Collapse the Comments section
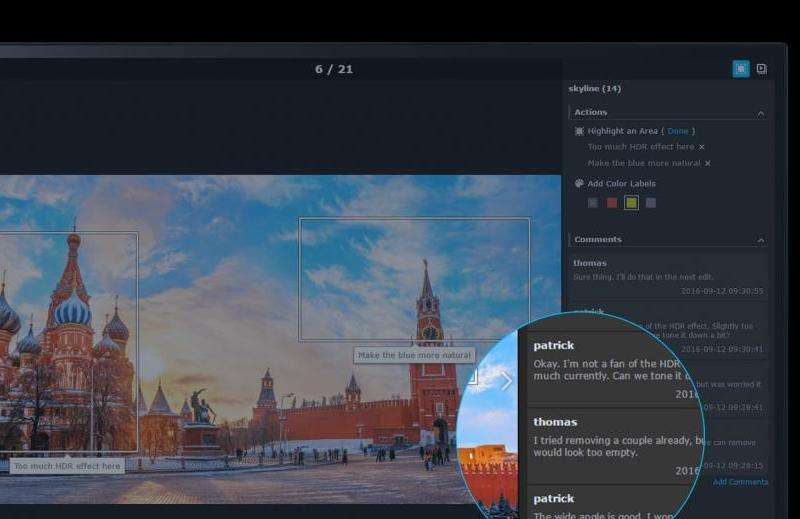This screenshot has width=800, height=519. (x=760, y=240)
